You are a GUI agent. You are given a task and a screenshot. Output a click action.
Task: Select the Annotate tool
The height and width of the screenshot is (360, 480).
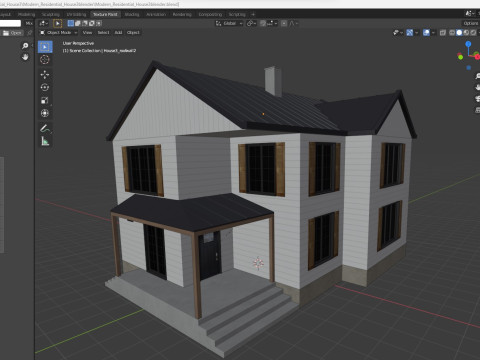45,128
